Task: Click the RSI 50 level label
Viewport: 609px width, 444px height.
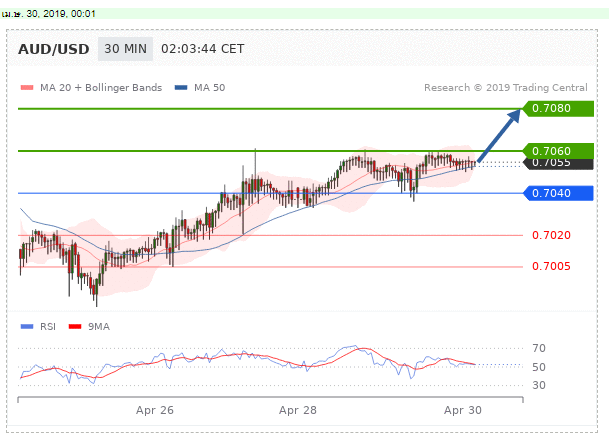Action: (x=539, y=367)
